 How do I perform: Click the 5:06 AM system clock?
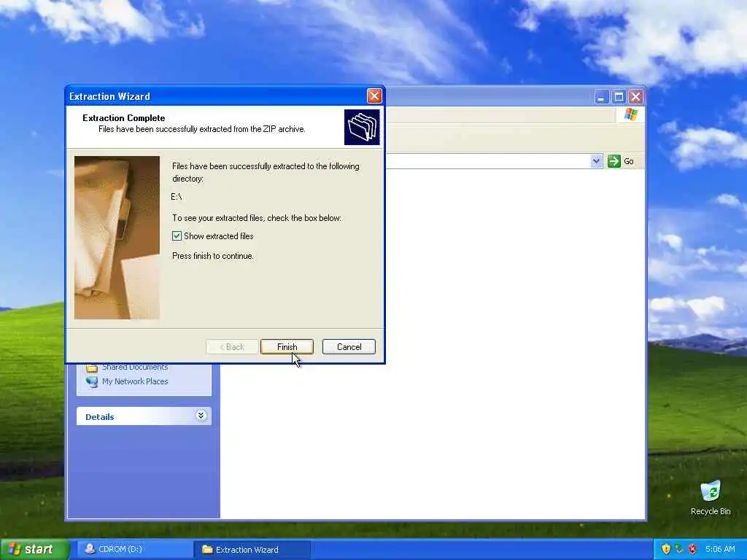click(x=720, y=549)
